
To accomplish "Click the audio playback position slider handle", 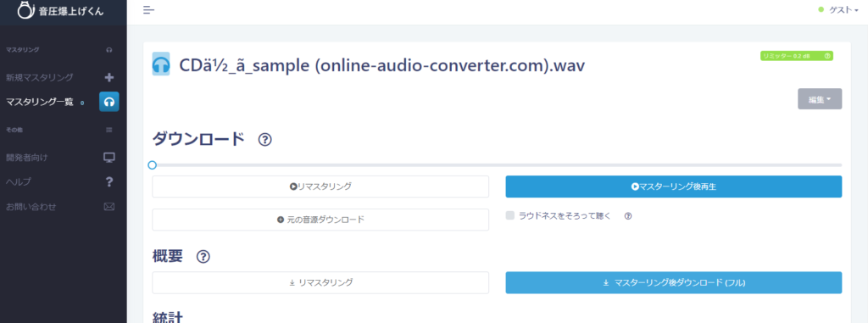I will click(153, 165).
